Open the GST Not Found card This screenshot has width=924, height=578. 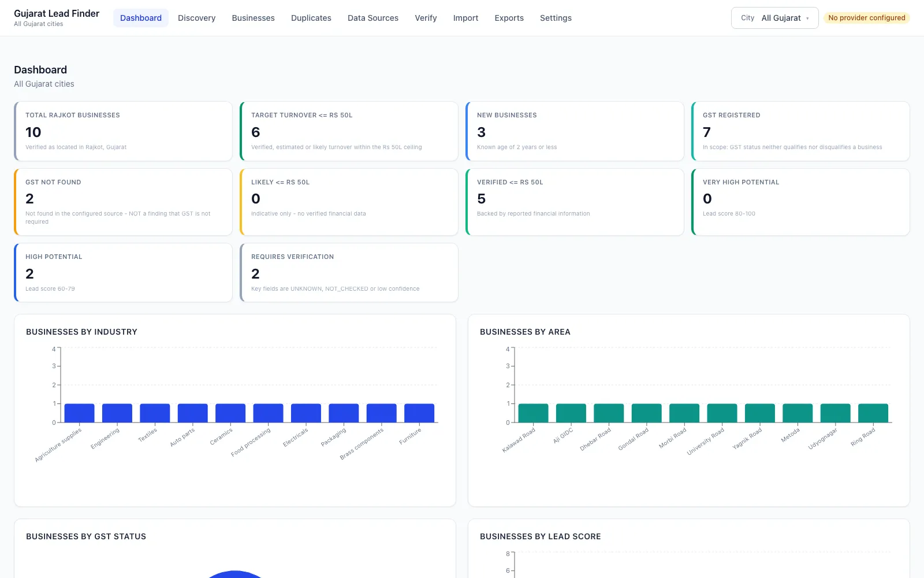tap(123, 202)
